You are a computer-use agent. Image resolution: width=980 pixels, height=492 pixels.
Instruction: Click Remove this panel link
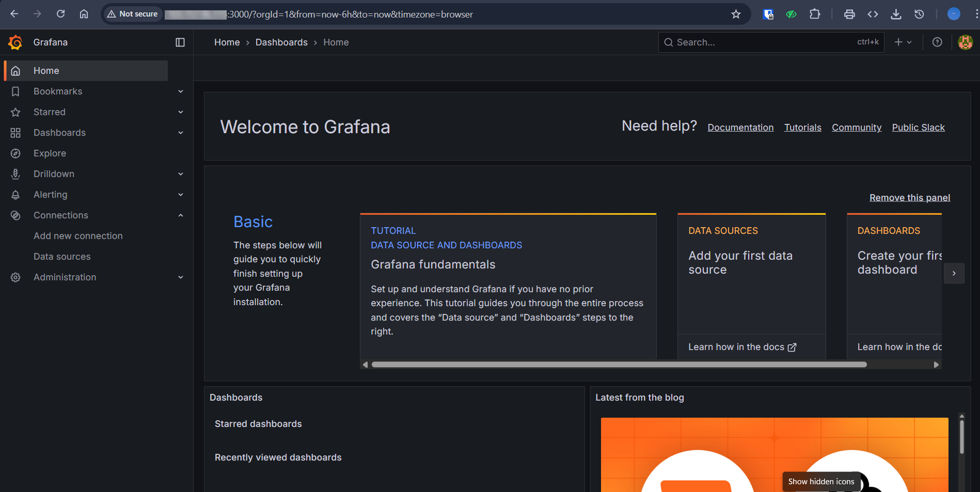click(x=910, y=198)
